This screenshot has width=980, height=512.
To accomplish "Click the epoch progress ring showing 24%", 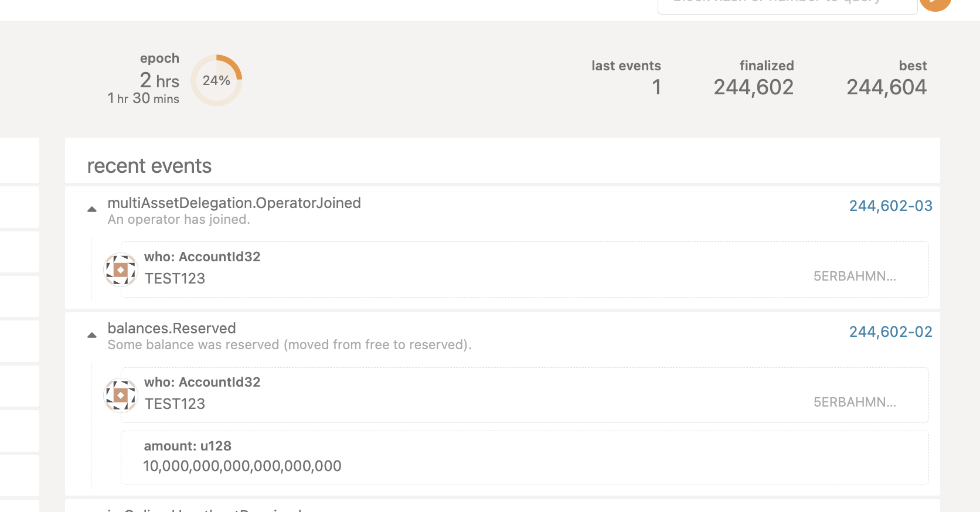I will (x=216, y=80).
